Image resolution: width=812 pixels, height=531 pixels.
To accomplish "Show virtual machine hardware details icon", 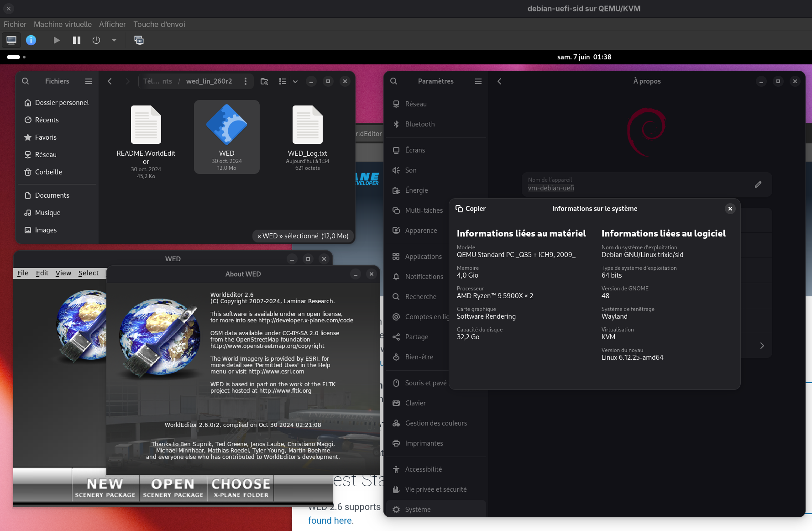I will pyautogui.click(x=31, y=40).
